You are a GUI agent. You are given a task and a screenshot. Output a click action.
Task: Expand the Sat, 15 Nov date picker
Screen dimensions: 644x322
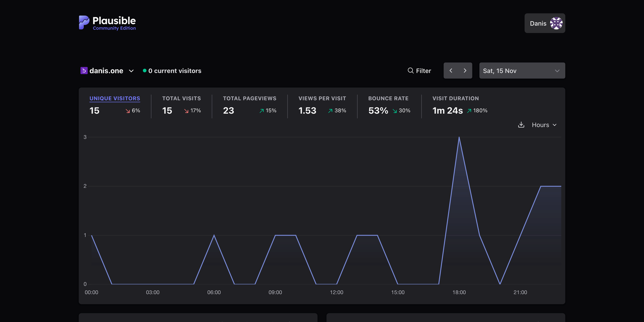pyautogui.click(x=522, y=71)
